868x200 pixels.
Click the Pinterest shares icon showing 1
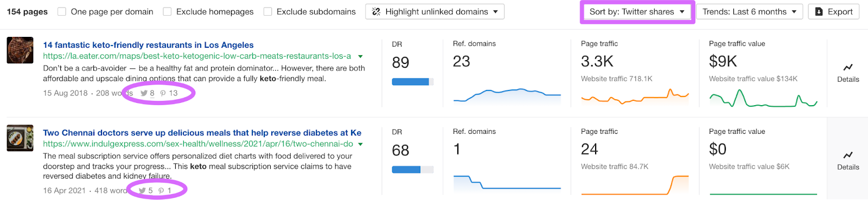click(161, 191)
